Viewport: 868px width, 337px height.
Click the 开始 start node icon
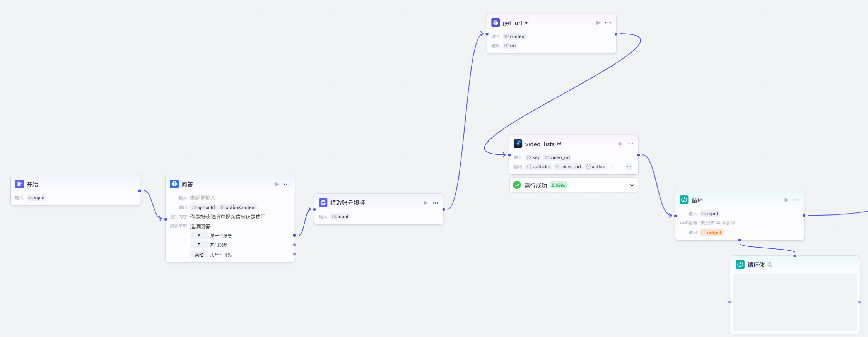19,184
